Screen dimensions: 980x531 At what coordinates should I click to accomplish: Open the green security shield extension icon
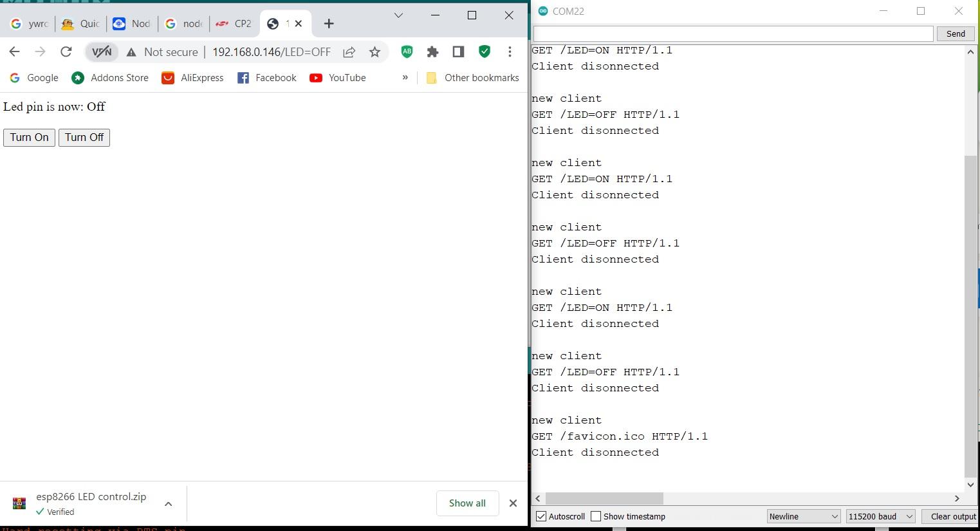[x=485, y=52]
